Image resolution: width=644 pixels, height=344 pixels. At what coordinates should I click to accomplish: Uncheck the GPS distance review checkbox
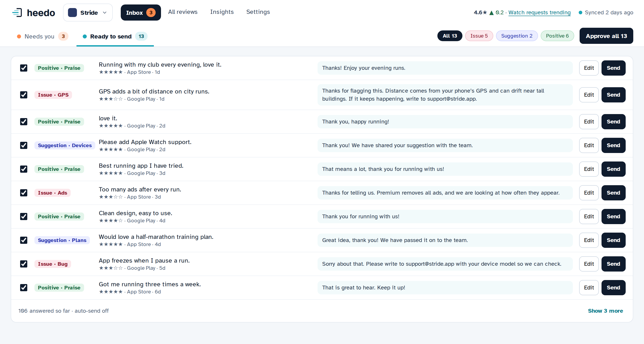click(24, 95)
